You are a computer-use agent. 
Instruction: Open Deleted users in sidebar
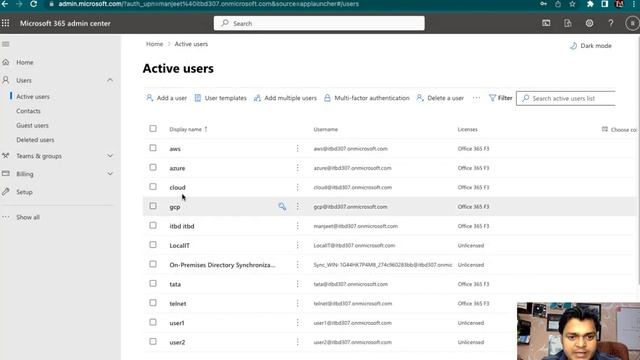(35, 140)
